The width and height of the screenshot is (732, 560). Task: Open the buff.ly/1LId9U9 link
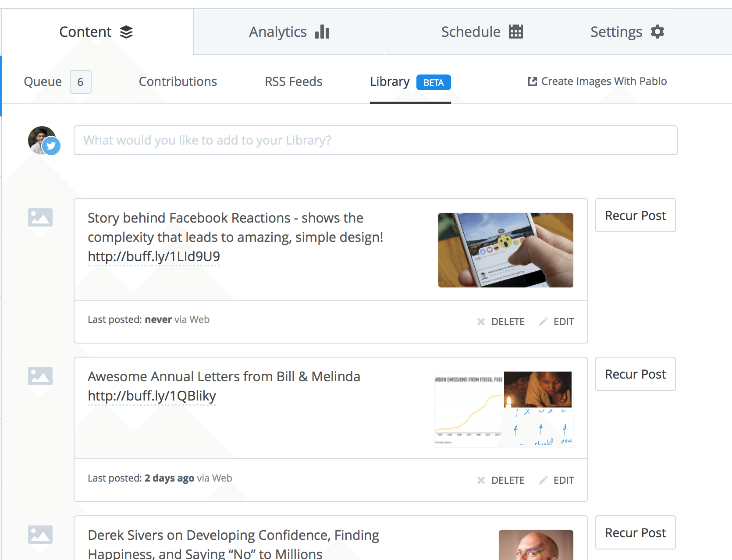click(154, 256)
